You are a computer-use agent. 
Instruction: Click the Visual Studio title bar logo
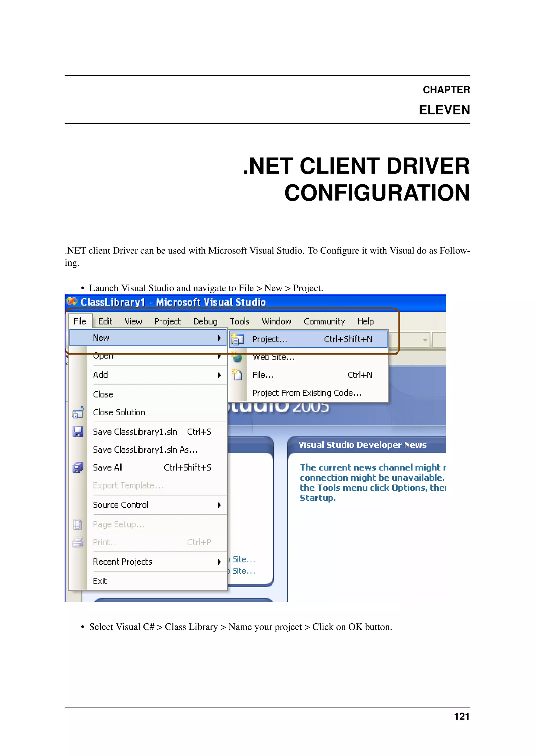tap(72, 301)
